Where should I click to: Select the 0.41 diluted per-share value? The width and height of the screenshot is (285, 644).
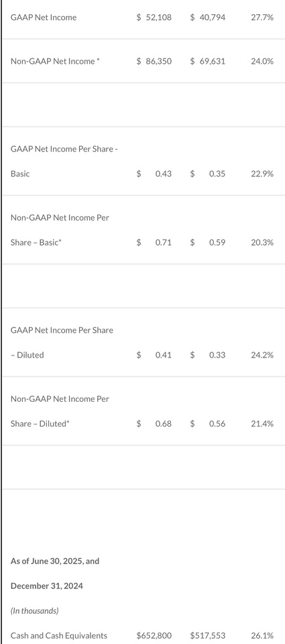164,355
